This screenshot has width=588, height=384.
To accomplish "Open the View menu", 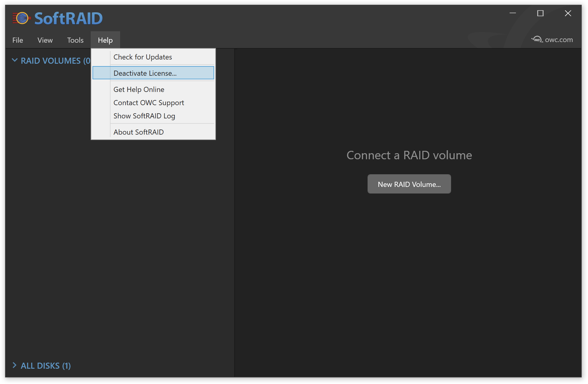I will tap(45, 40).
